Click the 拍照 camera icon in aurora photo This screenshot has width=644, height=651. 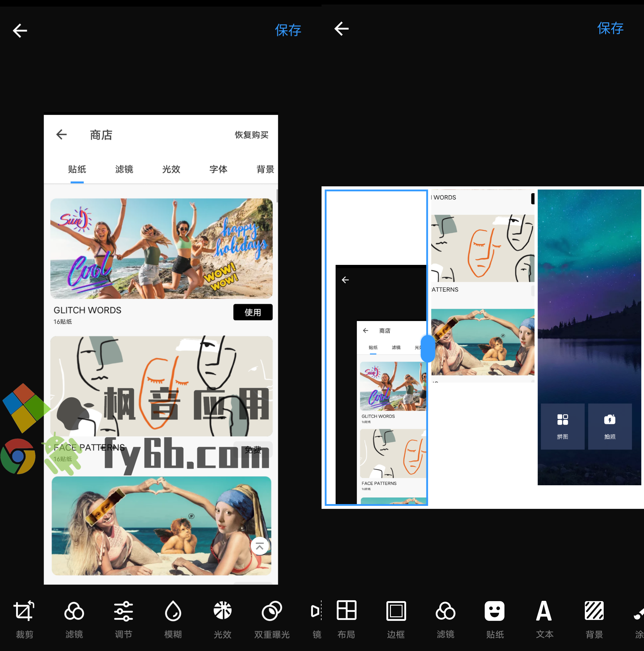[x=610, y=426]
